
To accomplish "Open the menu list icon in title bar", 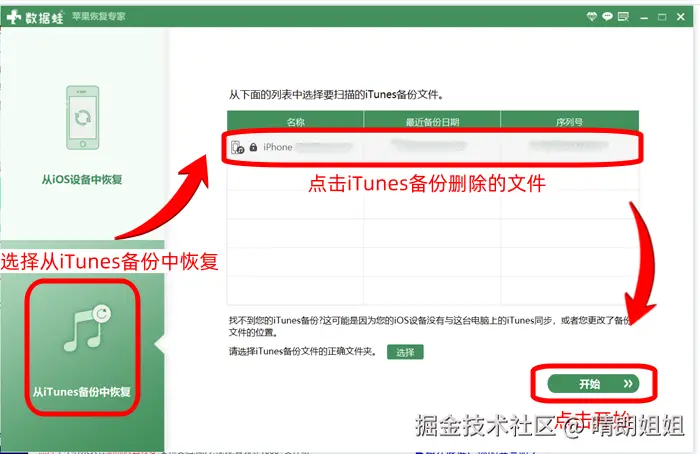I will [x=623, y=17].
